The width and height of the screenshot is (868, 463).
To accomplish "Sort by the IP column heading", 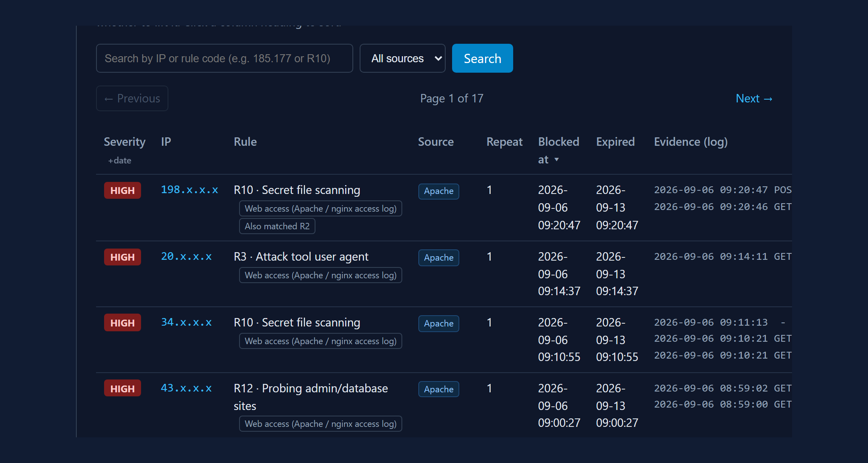I will click(166, 142).
